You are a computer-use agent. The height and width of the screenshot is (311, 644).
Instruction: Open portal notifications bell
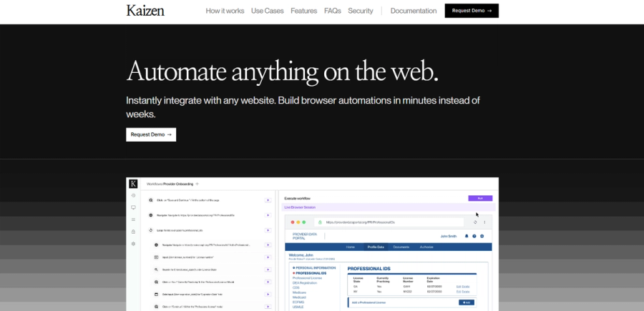click(467, 237)
